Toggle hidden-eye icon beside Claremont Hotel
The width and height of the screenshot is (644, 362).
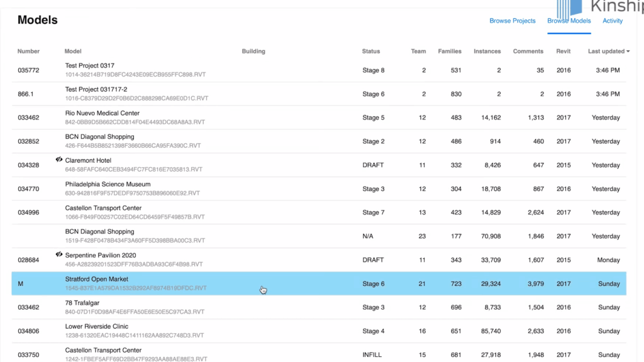click(x=59, y=160)
